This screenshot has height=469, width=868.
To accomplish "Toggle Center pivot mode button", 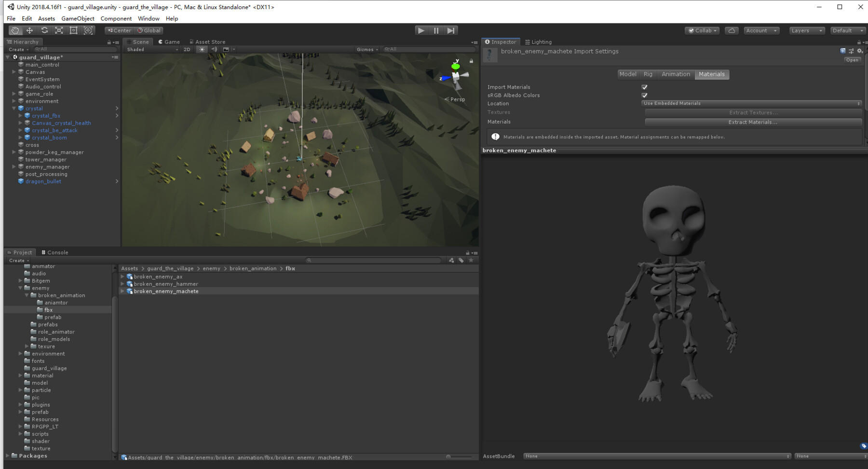I will 119,30.
